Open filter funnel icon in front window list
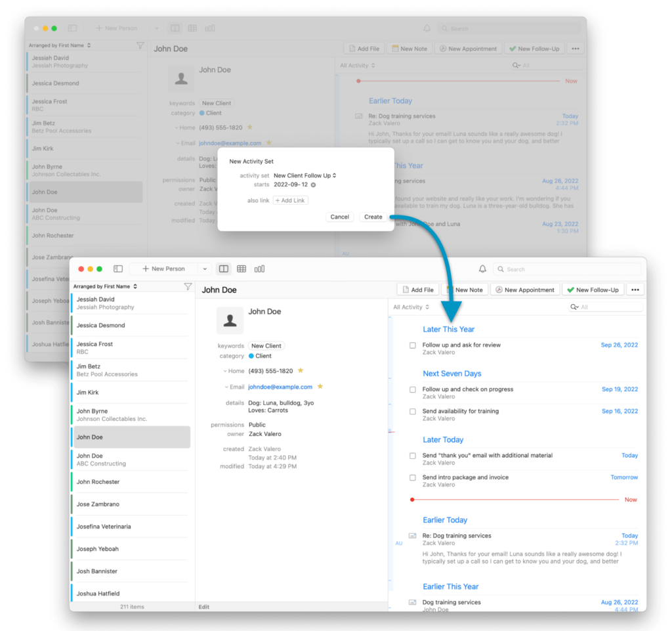The width and height of the screenshot is (672, 631). (188, 286)
